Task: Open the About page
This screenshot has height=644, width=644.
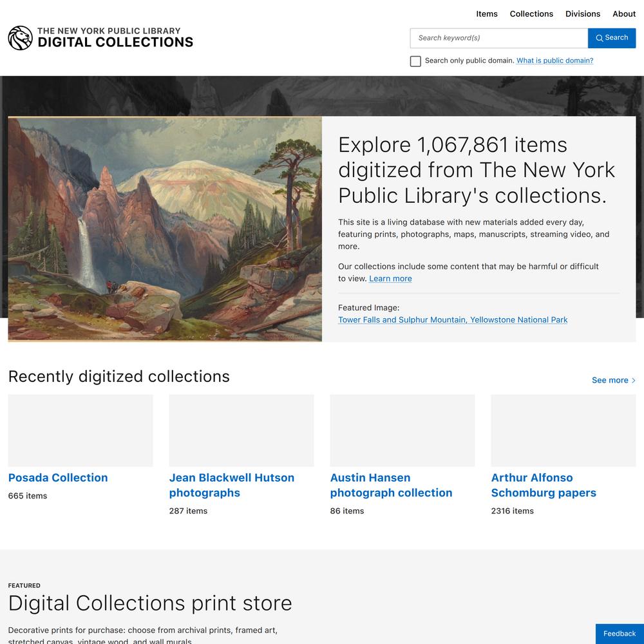Action: coord(624,14)
